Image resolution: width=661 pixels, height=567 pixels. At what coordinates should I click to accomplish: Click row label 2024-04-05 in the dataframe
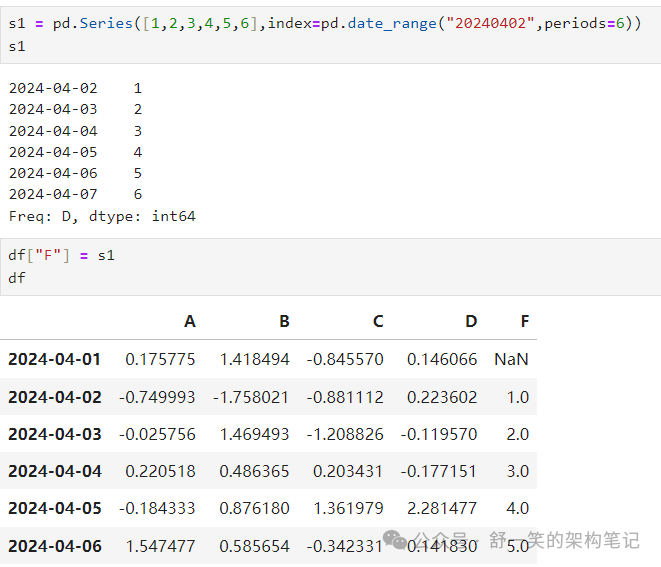(x=55, y=508)
